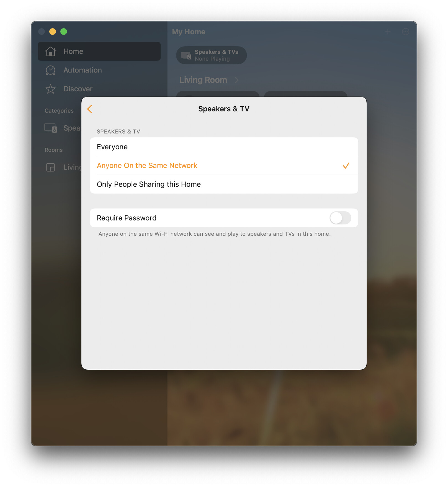Click the ellipsis more options icon

coord(406,32)
